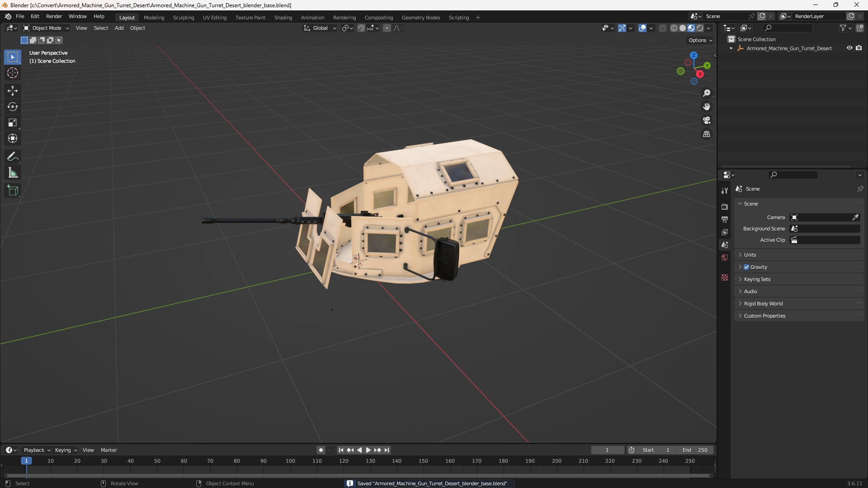The width and height of the screenshot is (868, 488).
Task: Open the Keying popover in timeline
Action: point(66,450)
